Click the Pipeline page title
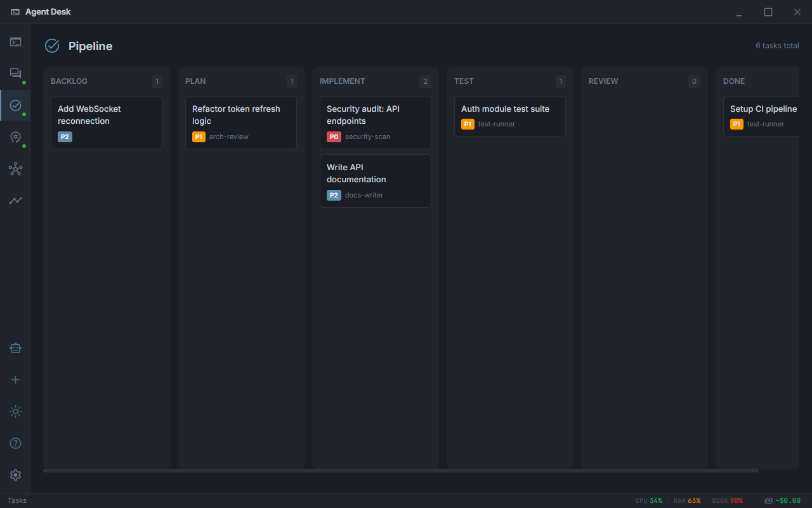The image size is (812, 508). (x=91, y=46)
